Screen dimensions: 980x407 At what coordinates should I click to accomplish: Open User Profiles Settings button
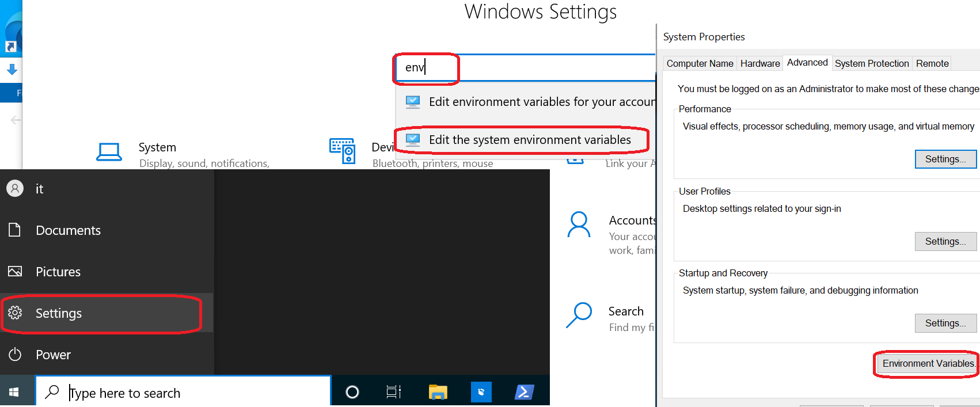[945, 241]
